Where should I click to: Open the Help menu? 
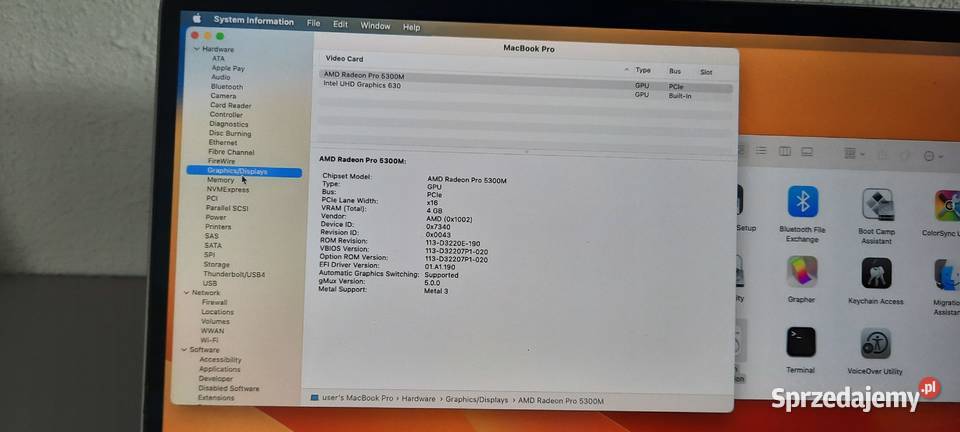(411, 27)
